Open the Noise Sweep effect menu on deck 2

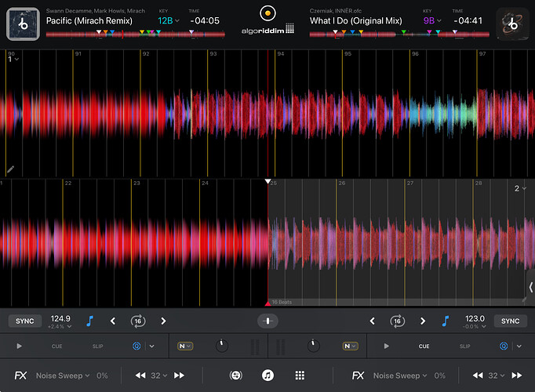pos(400,376)
